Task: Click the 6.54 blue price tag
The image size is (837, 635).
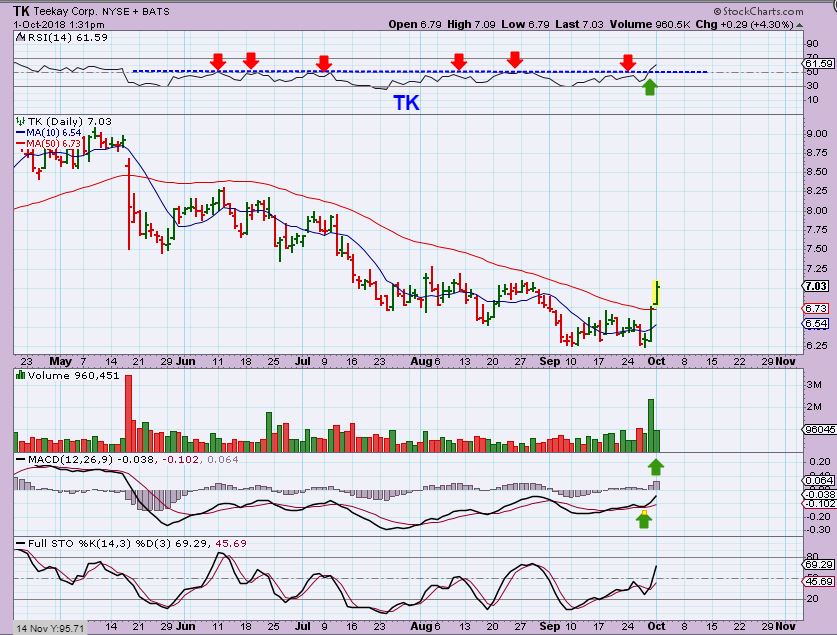Action: tap(816, 323)
